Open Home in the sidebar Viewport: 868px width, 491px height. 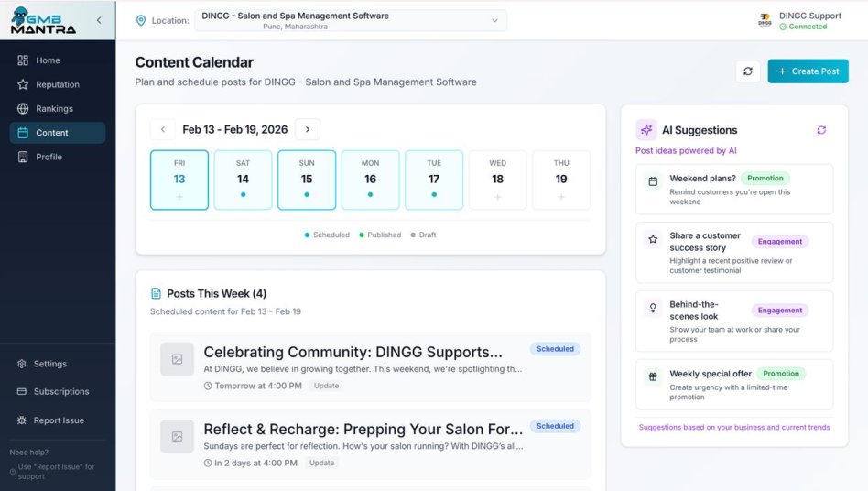(x=58, y=60)
